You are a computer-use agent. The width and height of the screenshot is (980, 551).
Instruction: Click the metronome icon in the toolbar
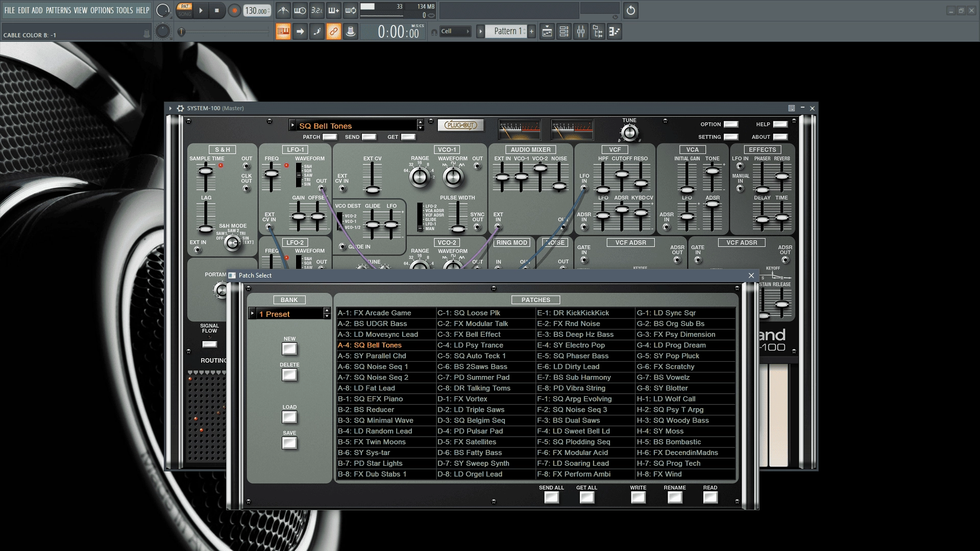(x=283, y=10)
